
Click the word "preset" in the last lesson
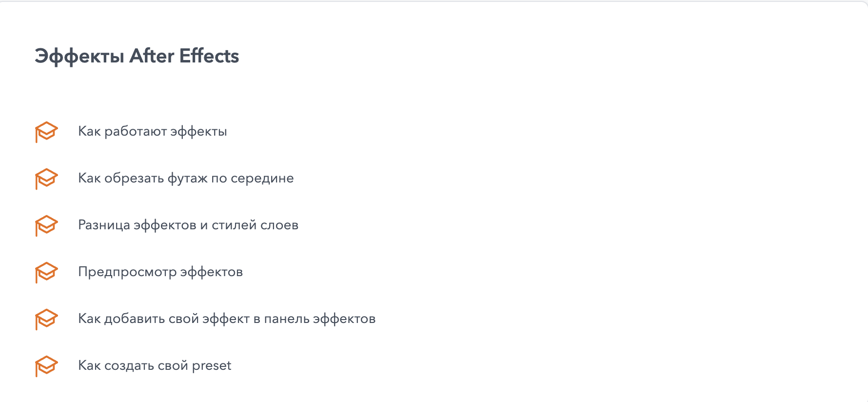[x=212, y=366]
